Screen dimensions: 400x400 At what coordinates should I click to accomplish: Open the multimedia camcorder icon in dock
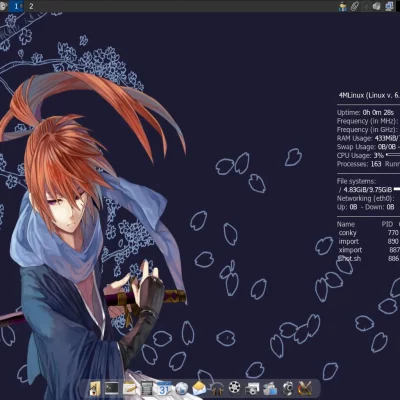tap(270, 389)
